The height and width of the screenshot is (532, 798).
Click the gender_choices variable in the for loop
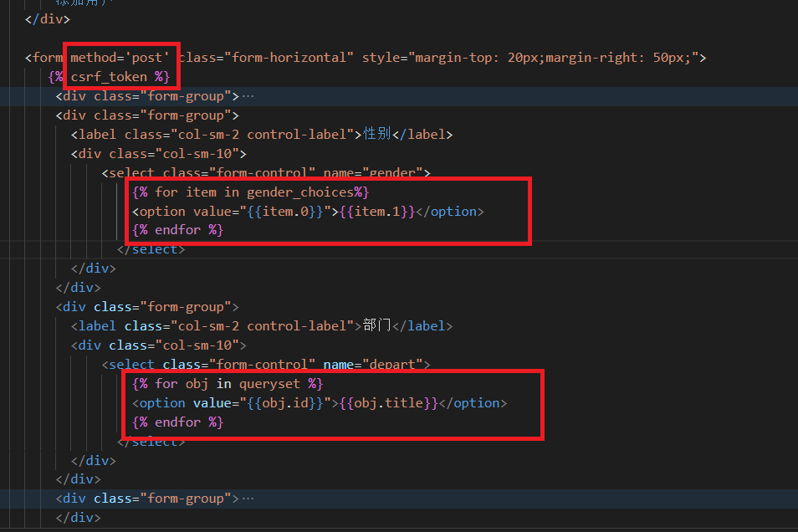(x=299, y=192)
